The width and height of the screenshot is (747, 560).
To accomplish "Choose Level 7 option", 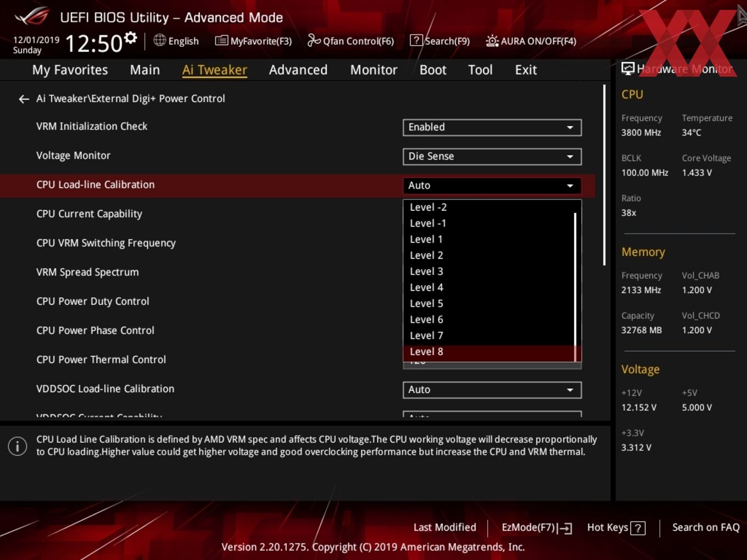I will [x=489, y=335].
